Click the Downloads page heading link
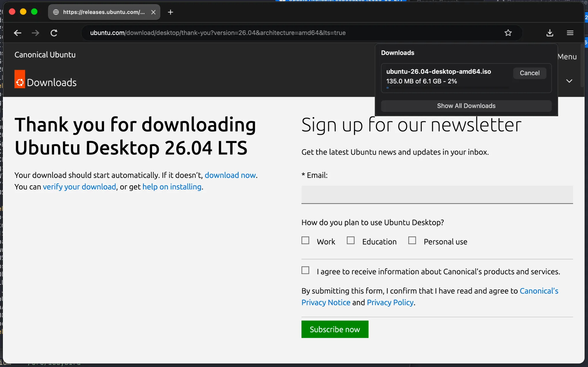This screenshot has width=588, height=367. pos(52,83)
